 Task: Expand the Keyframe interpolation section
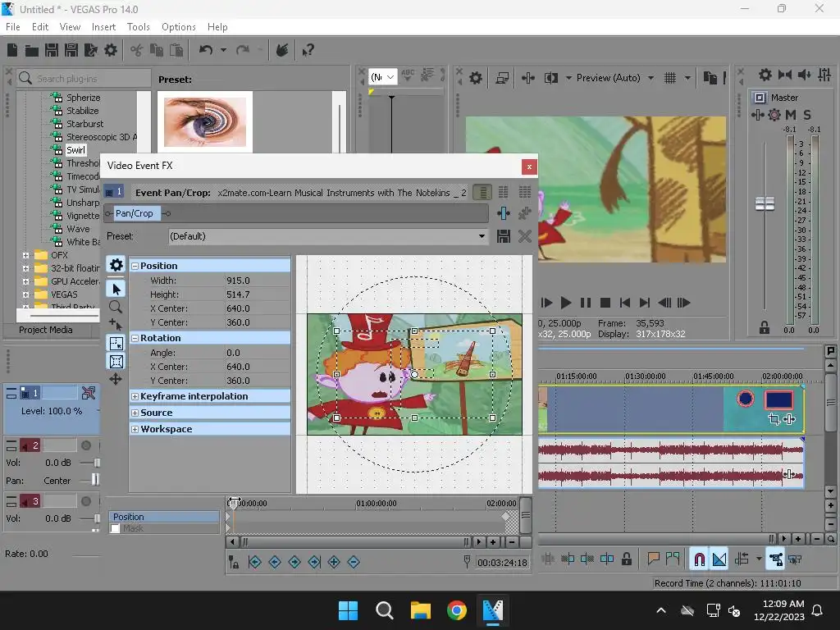[135, 396]
